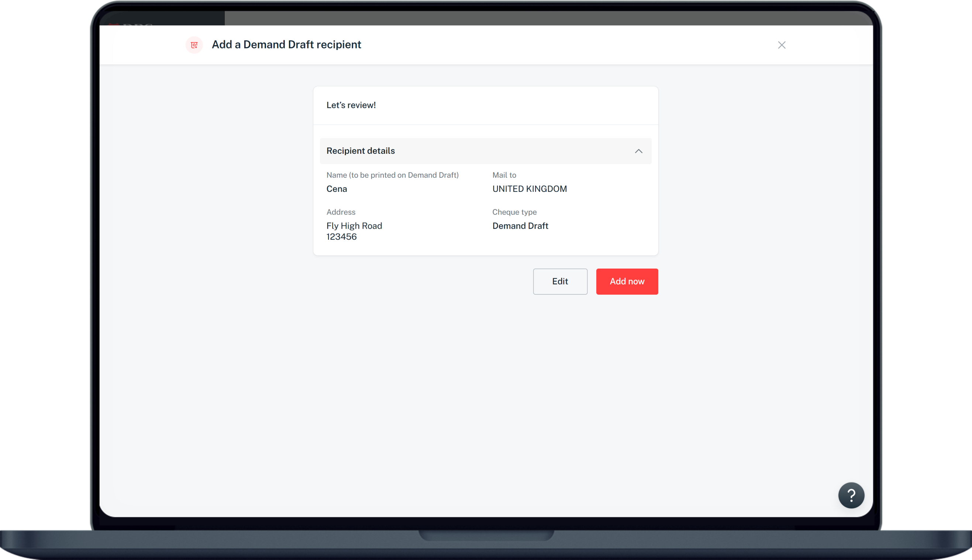Click the UNITED KINGDOM mail-to value
This screenshot has height=560, width=972.
tap(529, 189)
